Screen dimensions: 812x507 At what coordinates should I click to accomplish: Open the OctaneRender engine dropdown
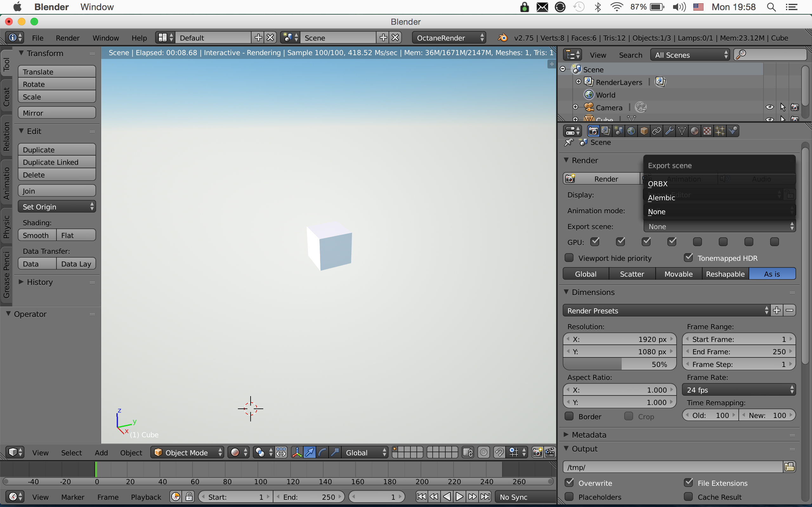[449, 38]
